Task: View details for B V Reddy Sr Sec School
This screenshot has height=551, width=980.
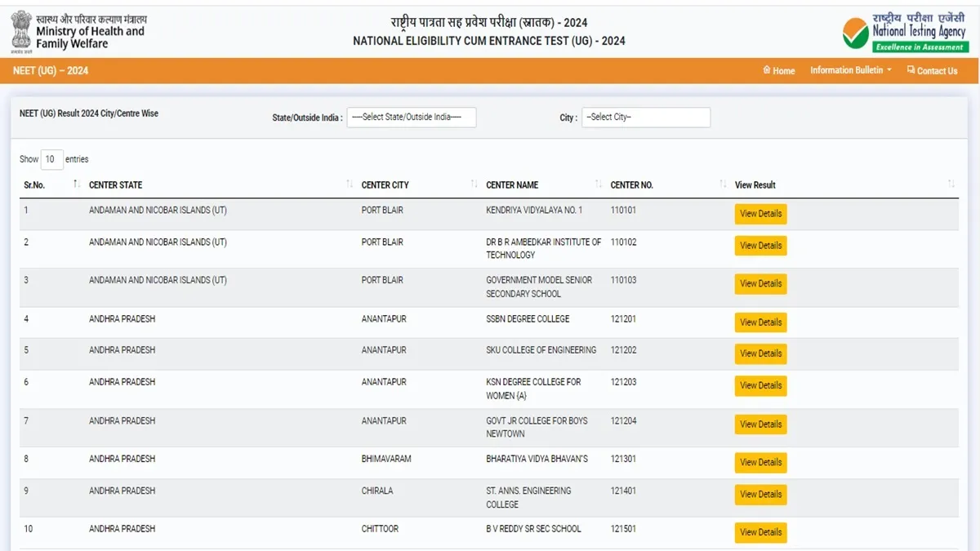Action: point(760,532)
